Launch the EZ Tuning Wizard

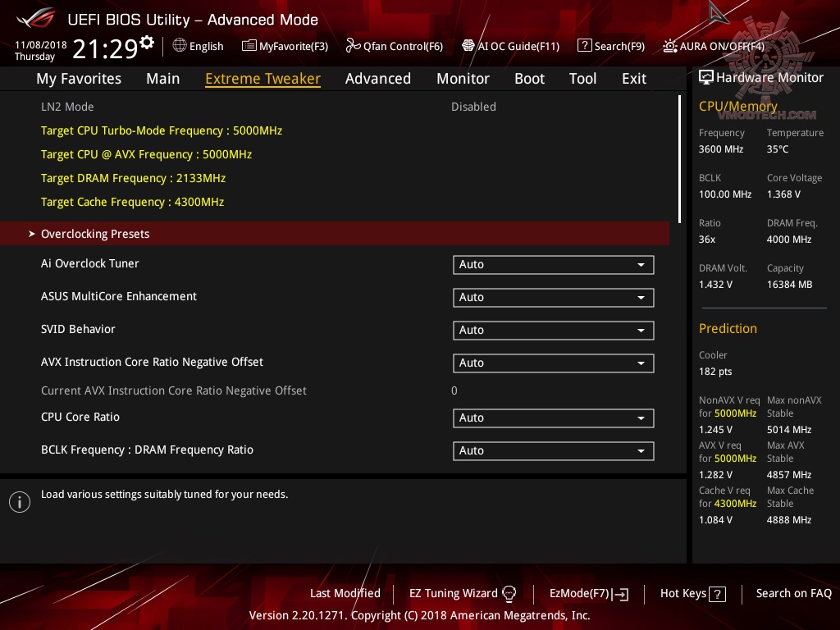(x=463, y=593)
